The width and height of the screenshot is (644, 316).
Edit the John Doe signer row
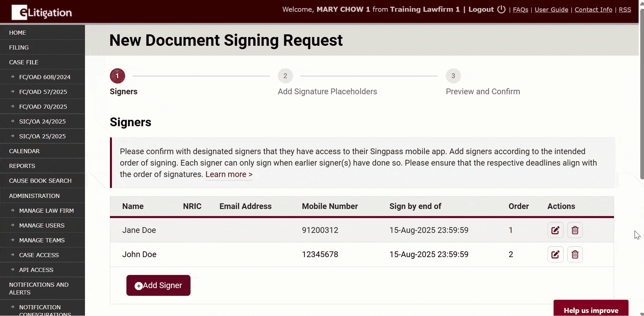pos(555,254)
